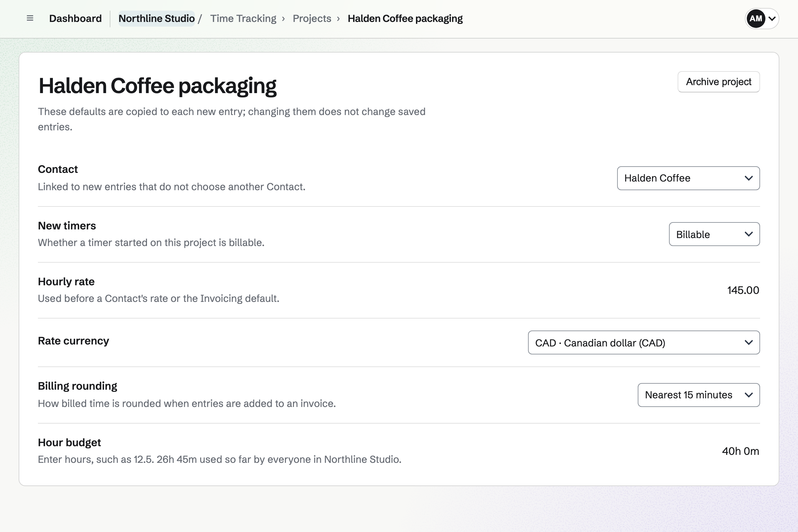Click the AM user avatar
798x532 pixels.
(x=755, y=19)
